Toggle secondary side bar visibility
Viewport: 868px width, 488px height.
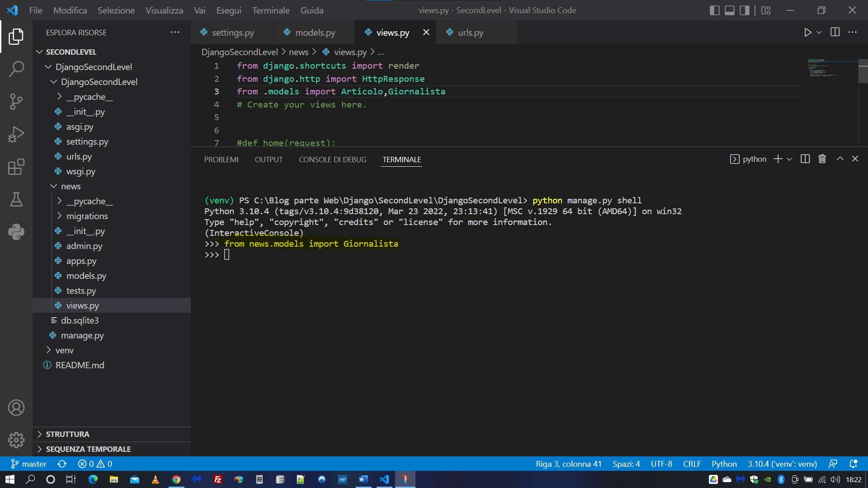click(x=745, y=10)
